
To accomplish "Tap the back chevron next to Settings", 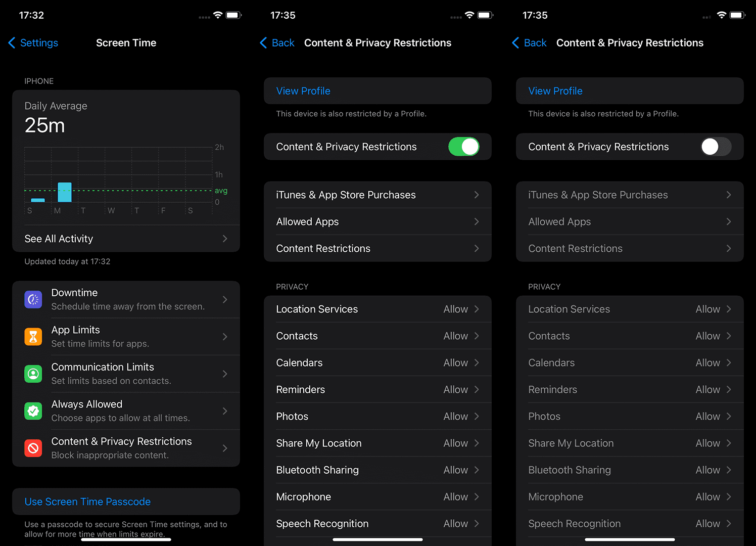I will [12, 43].
